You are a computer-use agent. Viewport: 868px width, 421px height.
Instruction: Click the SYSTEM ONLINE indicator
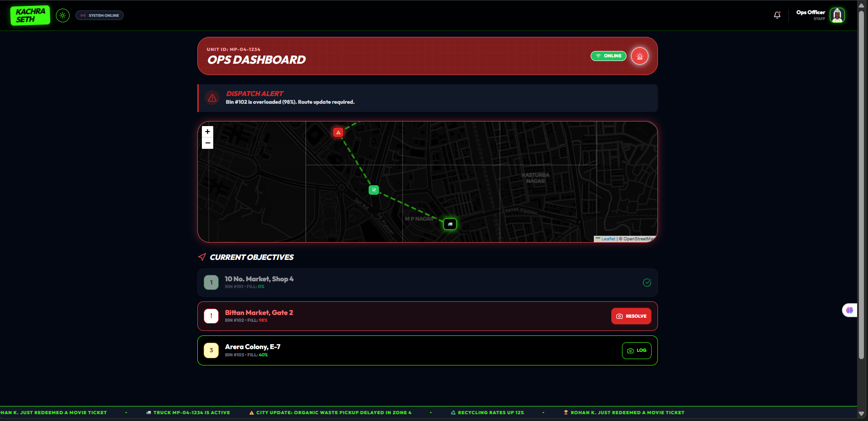99,15
